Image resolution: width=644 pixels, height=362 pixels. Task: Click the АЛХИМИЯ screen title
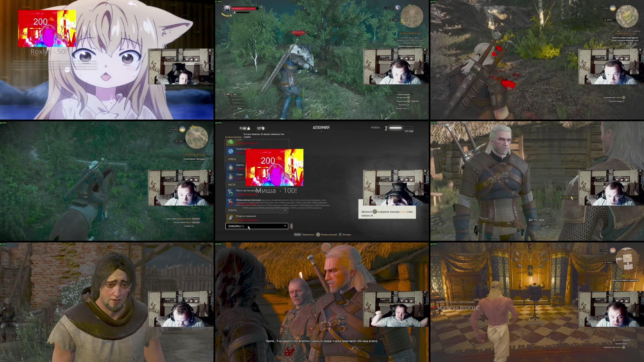click(321, 128)
